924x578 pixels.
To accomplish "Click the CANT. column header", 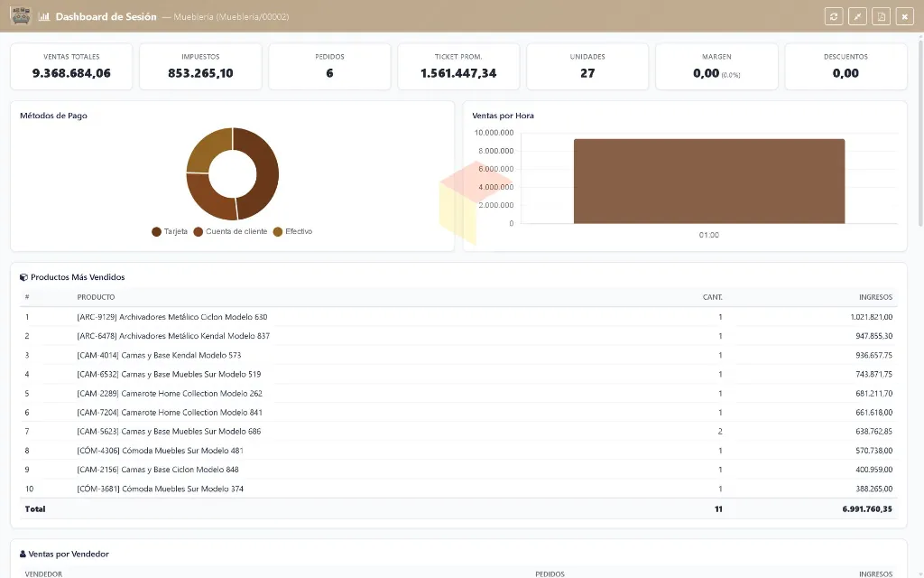I will pos(713,297).
